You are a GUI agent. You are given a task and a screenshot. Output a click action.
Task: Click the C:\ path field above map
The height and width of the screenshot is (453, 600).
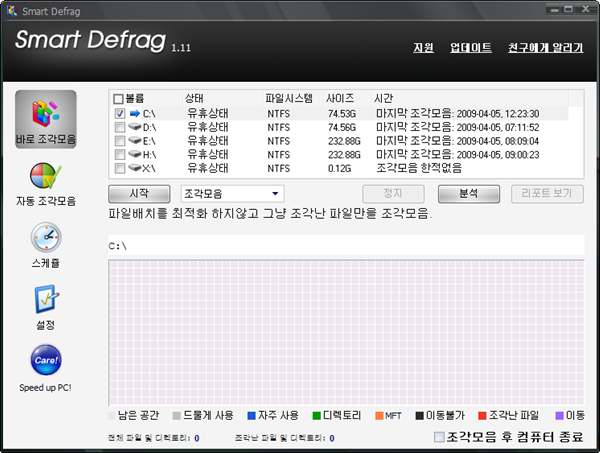point(346,246)
